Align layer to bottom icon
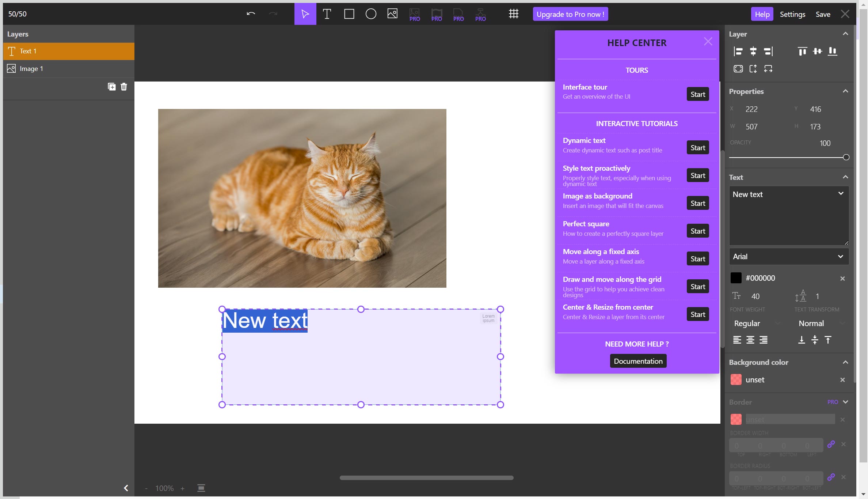Screen dimensions: 868x499 pyautogui.click(x=833, y=51)
